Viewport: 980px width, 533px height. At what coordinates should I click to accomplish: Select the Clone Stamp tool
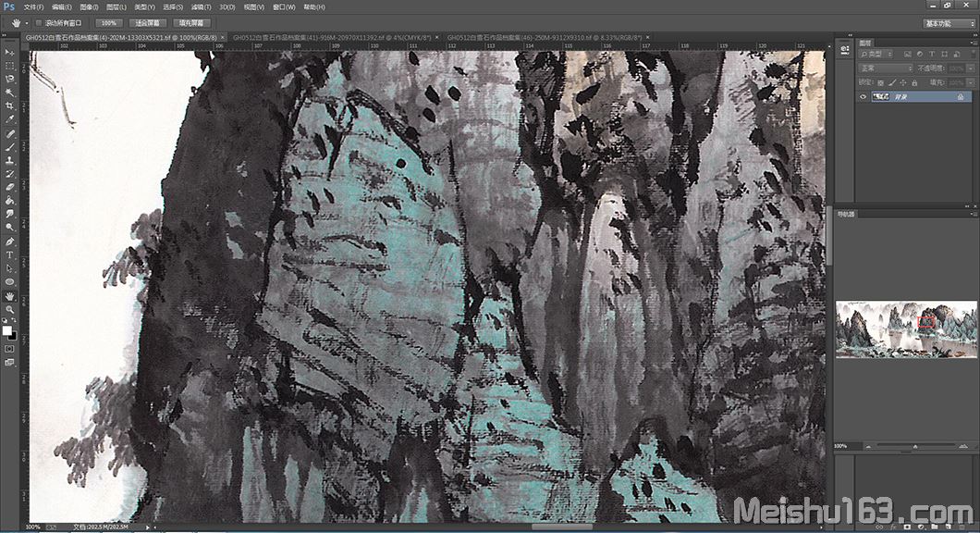coord(9,160)
